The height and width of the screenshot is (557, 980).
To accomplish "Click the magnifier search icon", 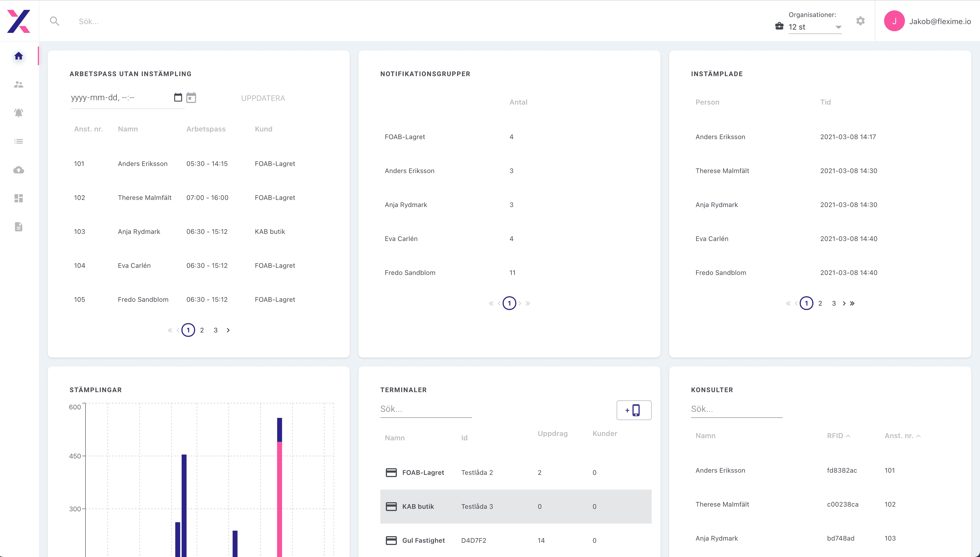I will point(55,21).
